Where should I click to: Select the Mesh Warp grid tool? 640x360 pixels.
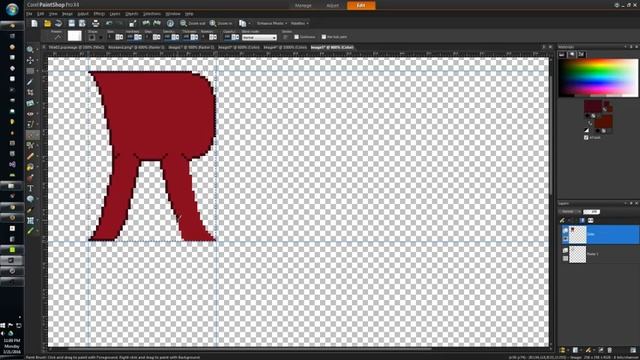point(30,220)
